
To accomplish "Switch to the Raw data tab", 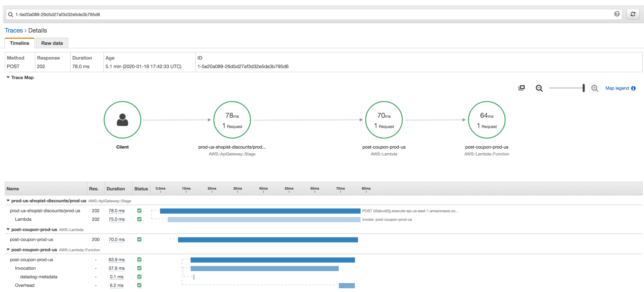I will tap(52, 43).
